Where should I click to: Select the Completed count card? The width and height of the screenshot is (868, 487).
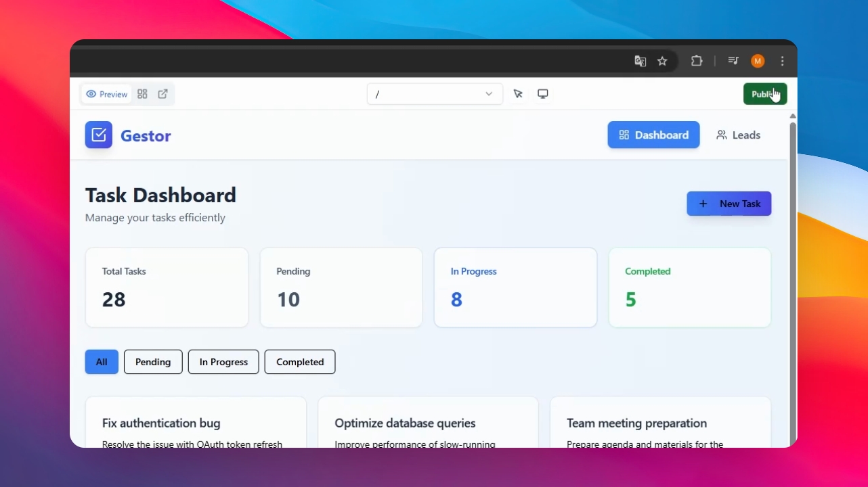tap(690, 287)
